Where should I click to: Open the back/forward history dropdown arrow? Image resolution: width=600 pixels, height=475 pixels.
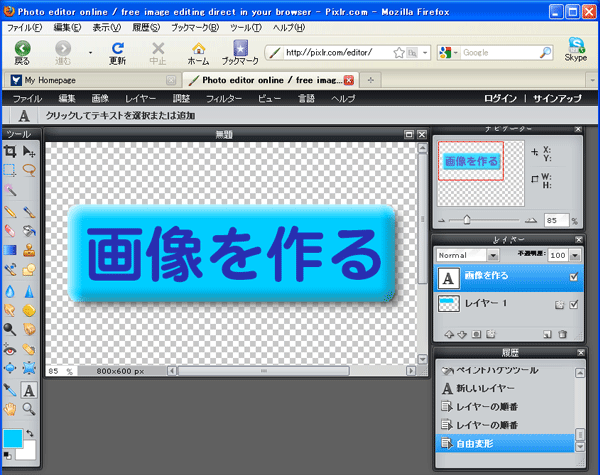(x=90, y=52)
